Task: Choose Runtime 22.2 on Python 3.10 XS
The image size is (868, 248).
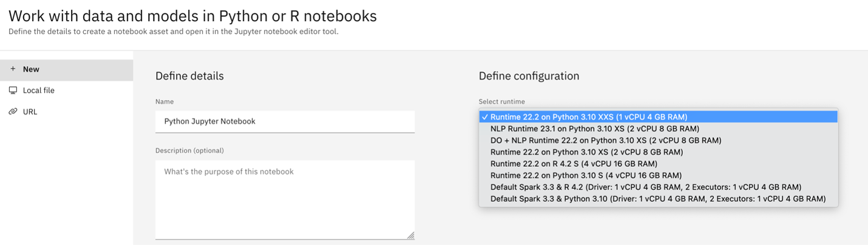Action: click(x=586, y=152)
